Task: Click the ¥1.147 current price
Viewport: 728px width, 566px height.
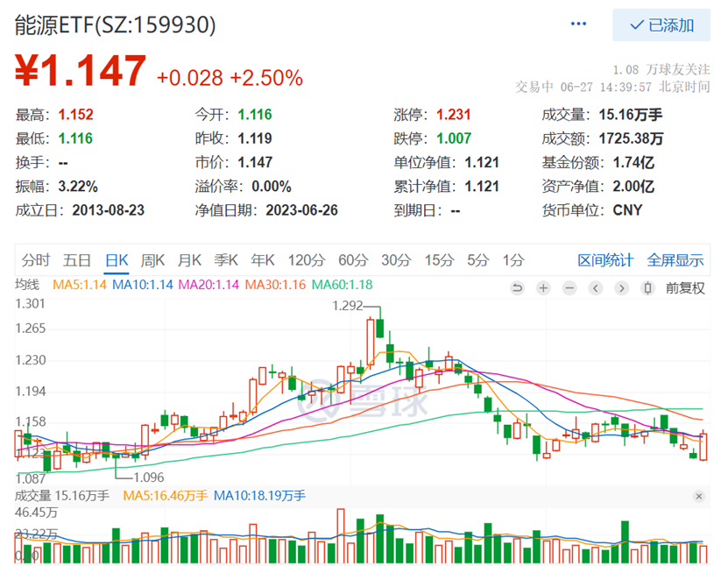Action: click(81, 71)
